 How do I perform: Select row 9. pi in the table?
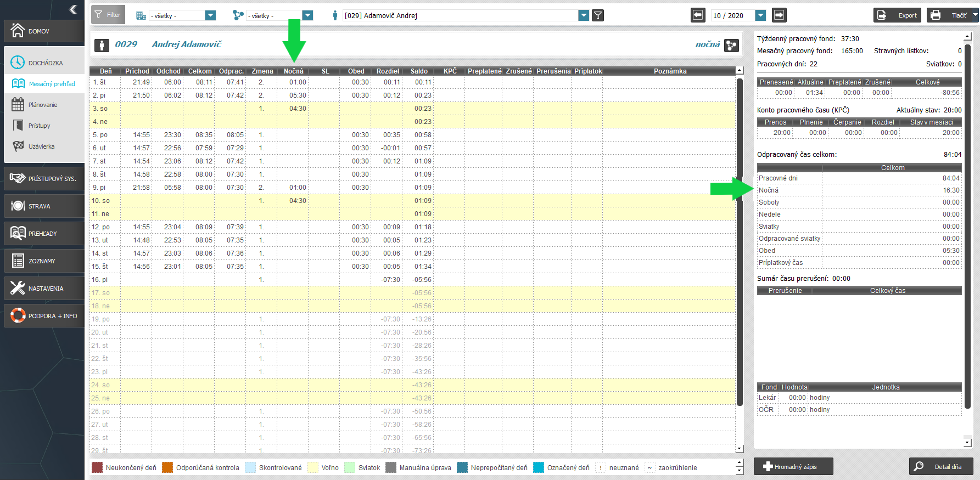point(412,188)
